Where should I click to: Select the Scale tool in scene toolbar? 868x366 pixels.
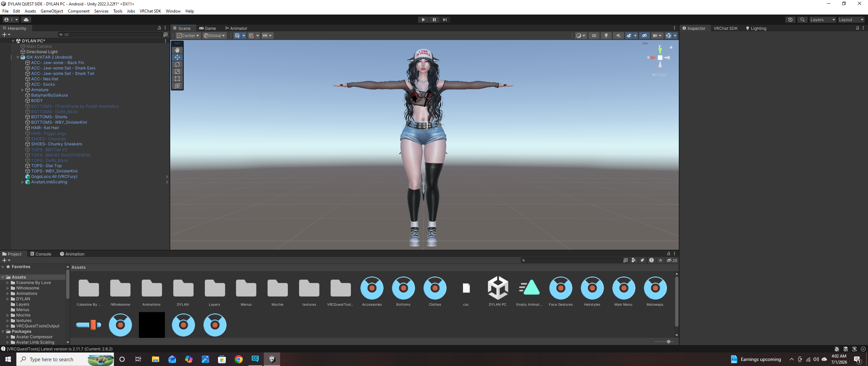pos(177,72)
